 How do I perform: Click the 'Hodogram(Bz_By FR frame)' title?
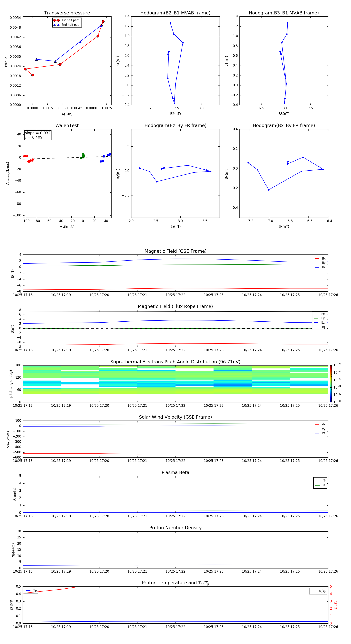tap(175, 125)
